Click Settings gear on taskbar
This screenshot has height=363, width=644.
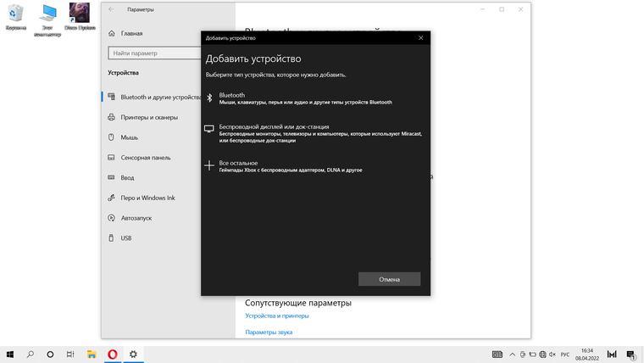133,355
